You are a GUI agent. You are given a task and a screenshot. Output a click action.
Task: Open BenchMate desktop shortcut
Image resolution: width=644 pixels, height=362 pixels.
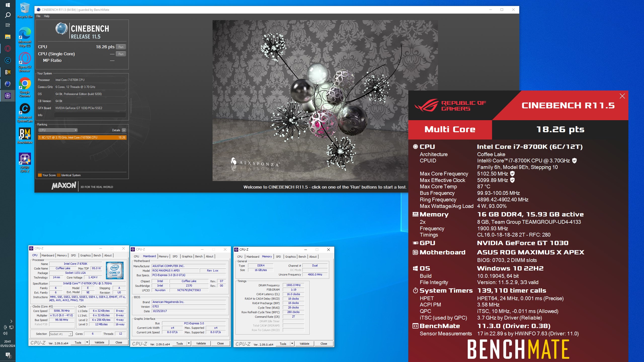tap(25, 135)
